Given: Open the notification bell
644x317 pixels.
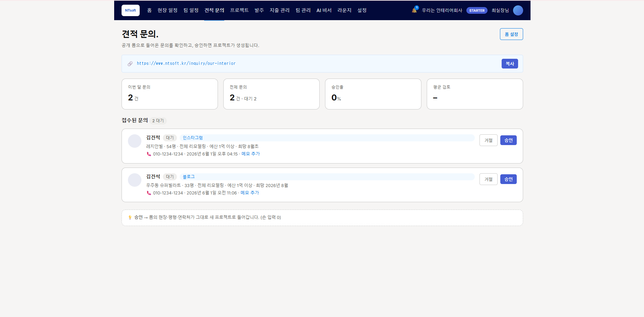Looking at the screenshot, I should point(414,10).
